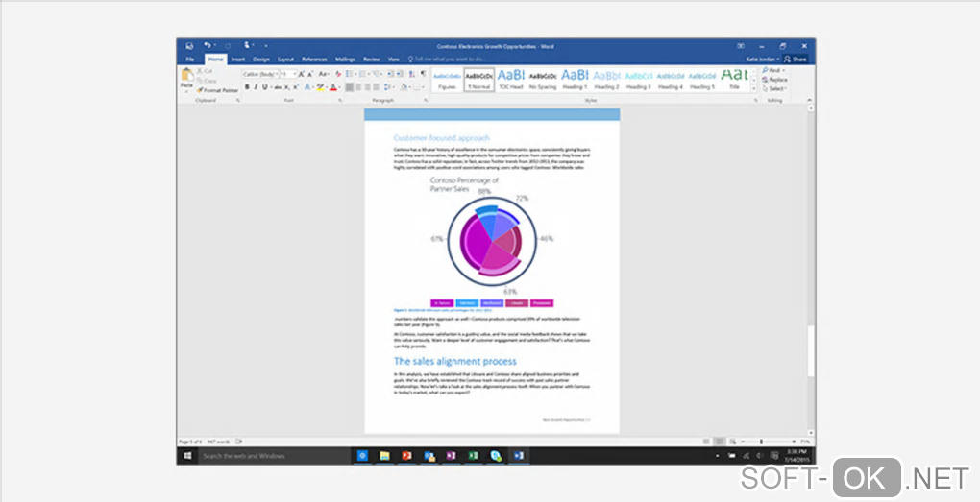Viewport: 980px width, 502px height.
Task: Open PowerPoint from the Windows taskbar
Action: click(406, 456)
